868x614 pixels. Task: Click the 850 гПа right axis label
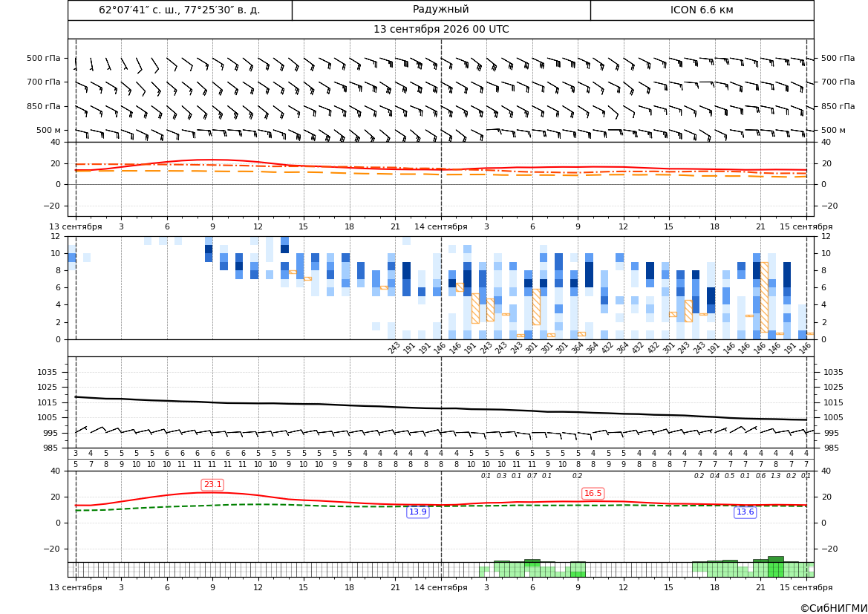[x=838, y=106]
